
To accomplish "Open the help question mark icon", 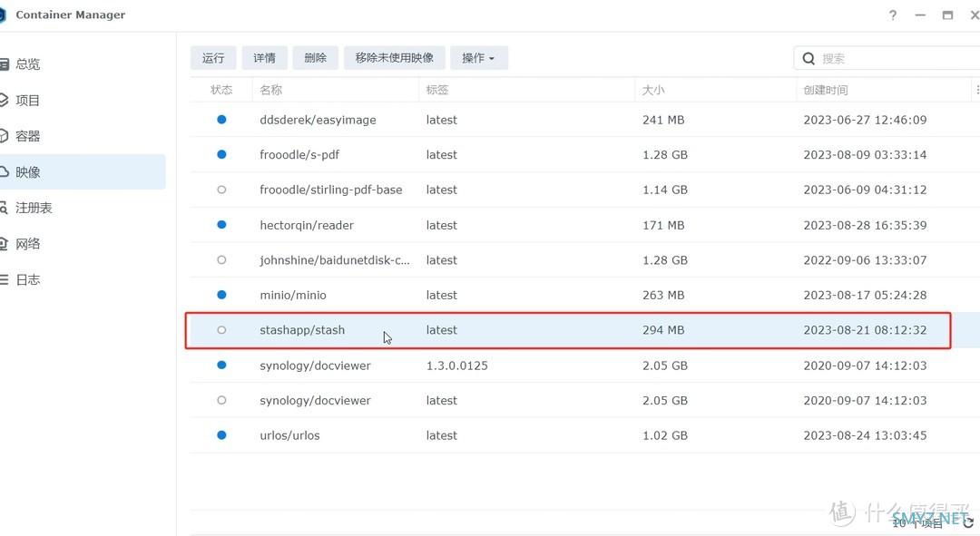I will tap(893, 15).
